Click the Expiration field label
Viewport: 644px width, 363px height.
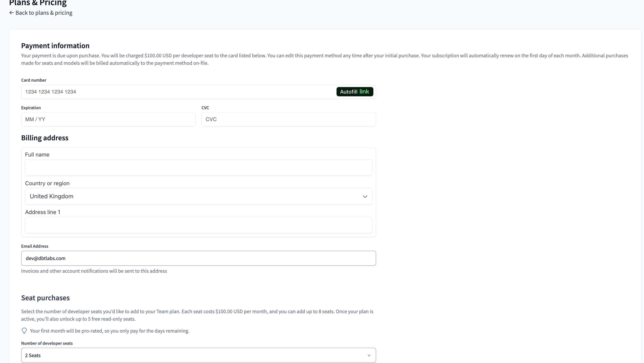click(31, 108)
